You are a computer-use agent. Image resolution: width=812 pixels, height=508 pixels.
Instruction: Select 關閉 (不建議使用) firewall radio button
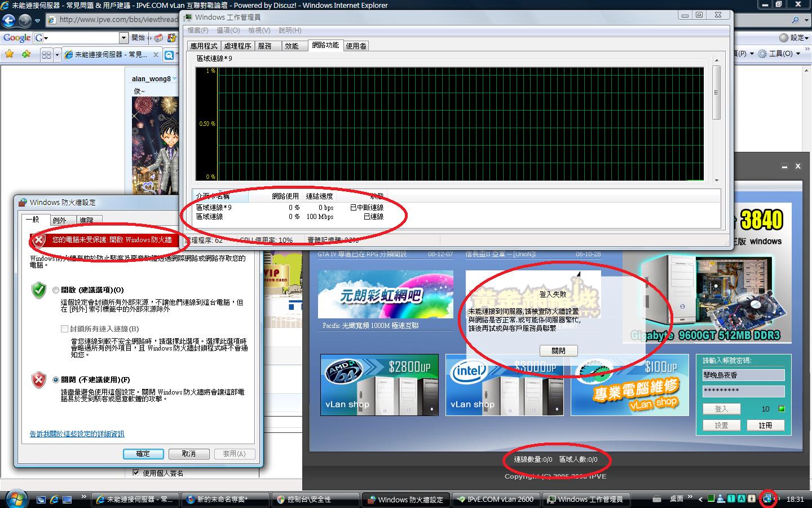[55, 380]
